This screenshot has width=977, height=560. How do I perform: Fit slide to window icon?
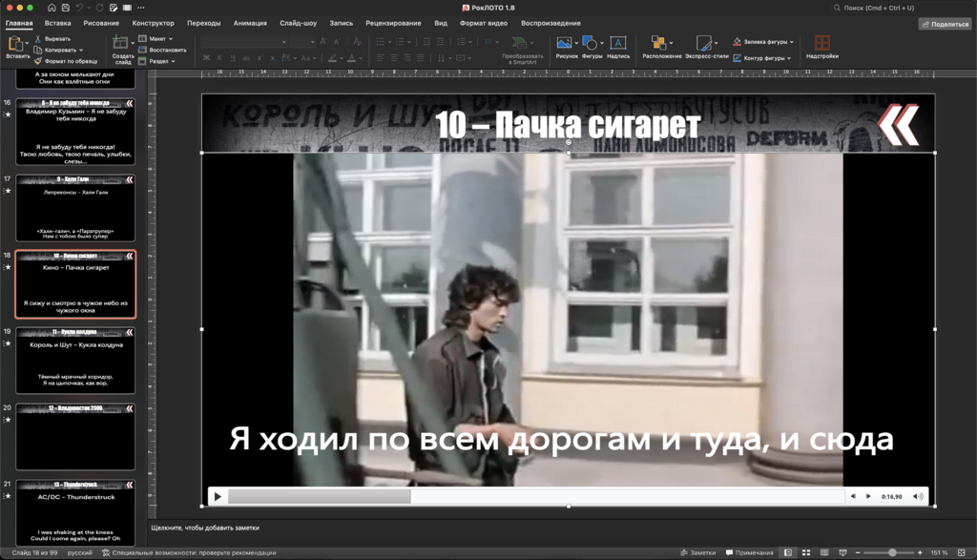pos(962,552)
